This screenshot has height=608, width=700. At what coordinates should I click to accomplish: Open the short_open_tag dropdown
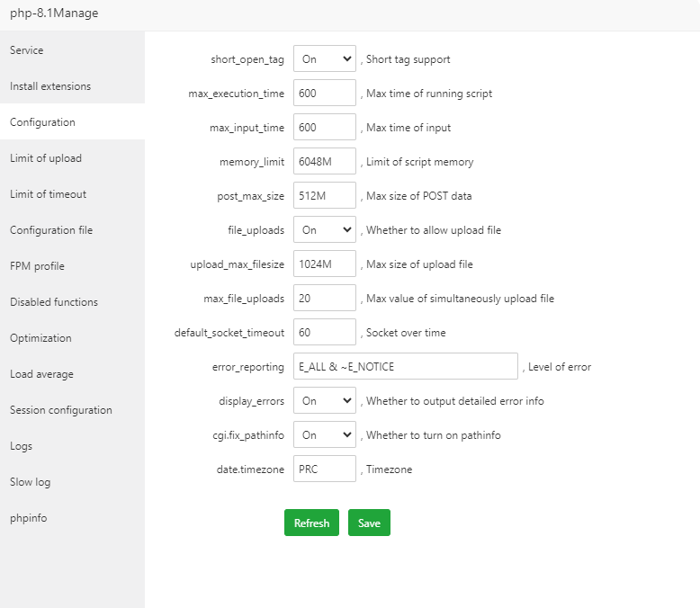(x=324, y=59)
